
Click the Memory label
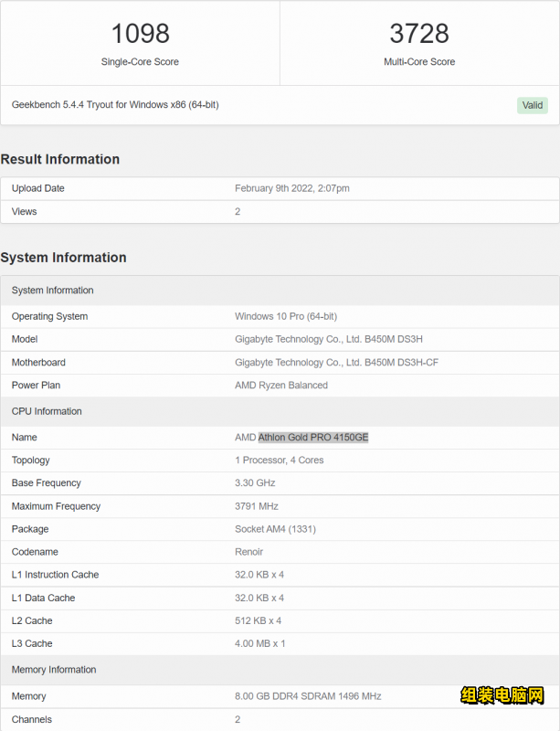29,696
